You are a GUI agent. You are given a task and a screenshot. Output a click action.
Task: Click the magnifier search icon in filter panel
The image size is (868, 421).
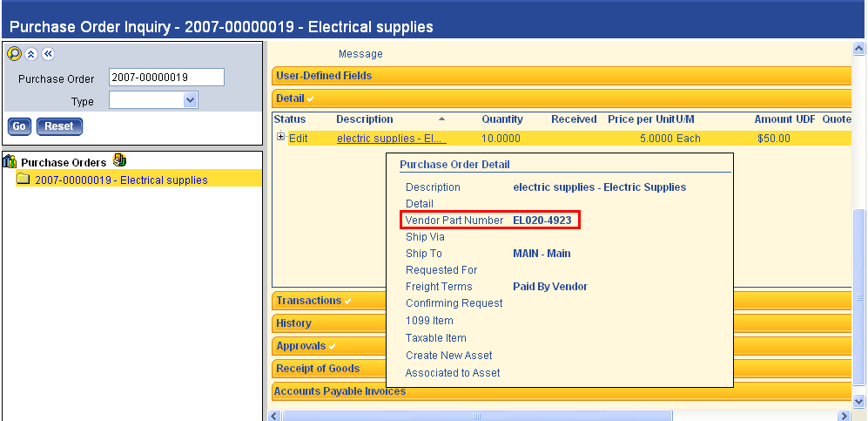tap(14, 54)
